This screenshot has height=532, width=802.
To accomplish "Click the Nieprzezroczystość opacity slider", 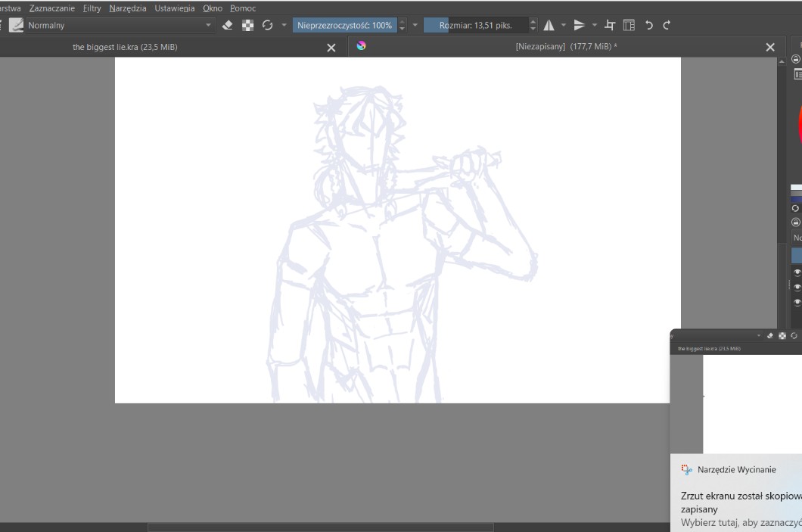I will click(x=344, y=25).
